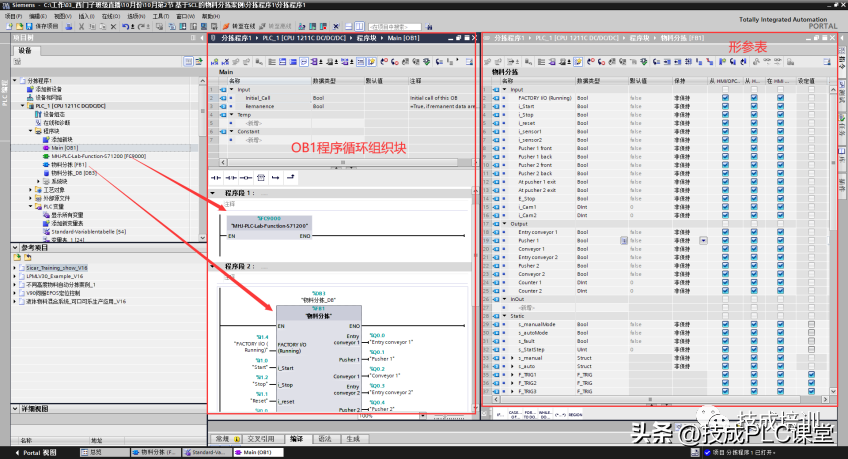The width and height of the screenshot is (848, 459).
Task: Open the 插入(I) menu
Action: (x=87, y=16)
